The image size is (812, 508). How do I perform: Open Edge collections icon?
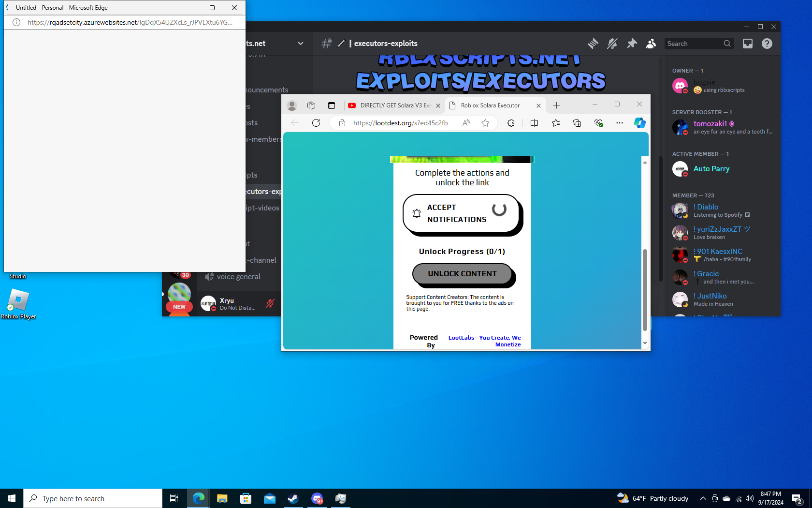pos(577,123)
